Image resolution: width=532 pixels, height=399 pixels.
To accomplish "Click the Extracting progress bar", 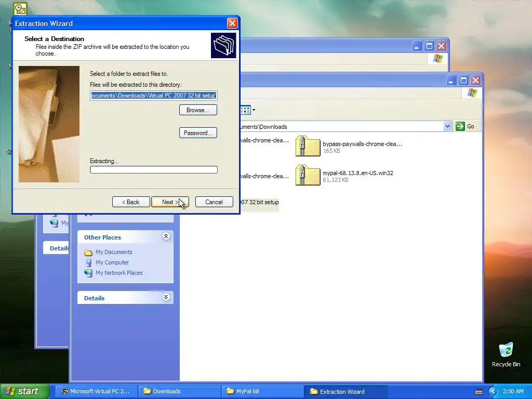I will tap(154, 170).
